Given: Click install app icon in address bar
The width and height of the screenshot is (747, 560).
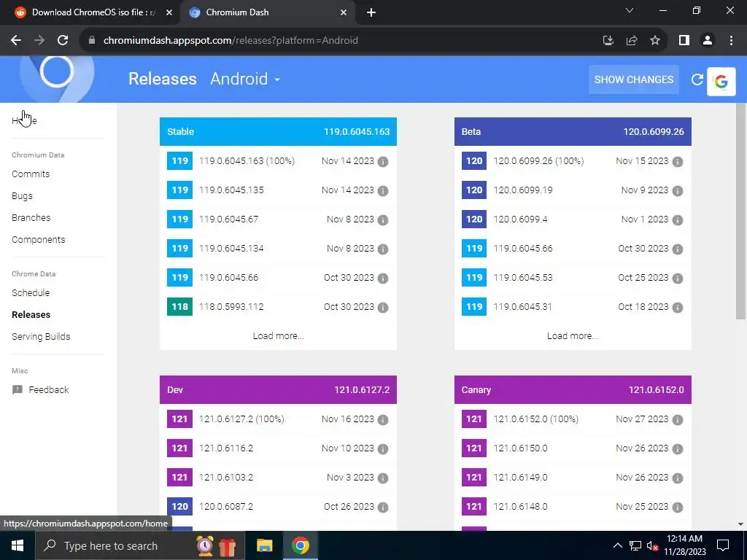Looking at the screenshot, I should pyautogui.click(x=608, y=41).
